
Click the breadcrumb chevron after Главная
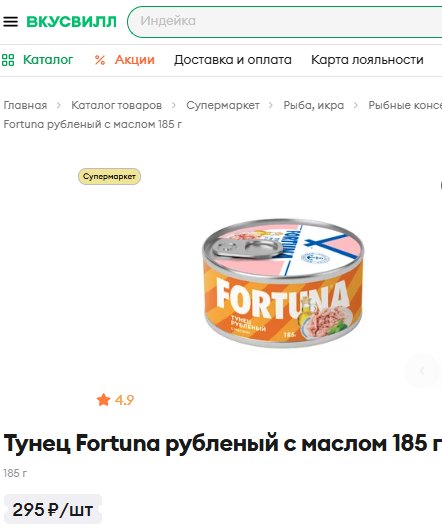(59, 105)
